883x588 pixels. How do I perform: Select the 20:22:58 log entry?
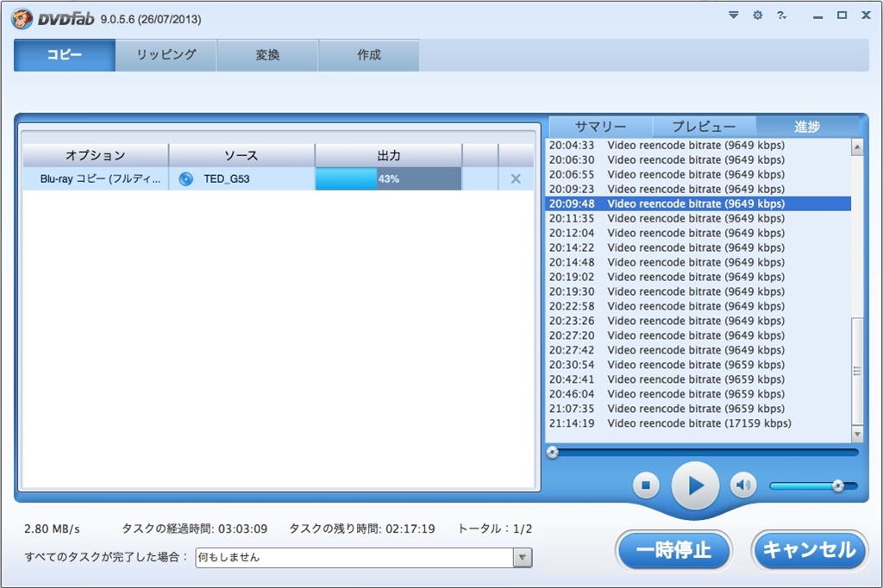tap(698, 306)
